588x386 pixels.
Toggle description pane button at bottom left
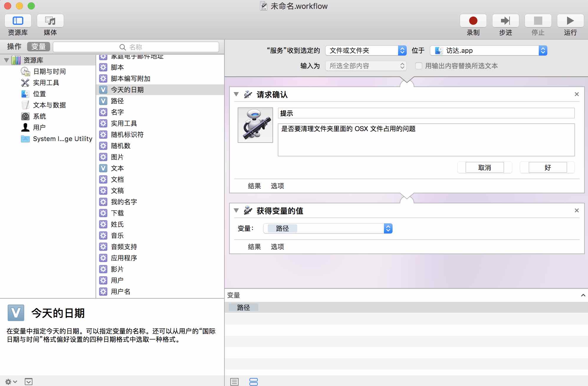pyautogui.click(x=29, y=382)
